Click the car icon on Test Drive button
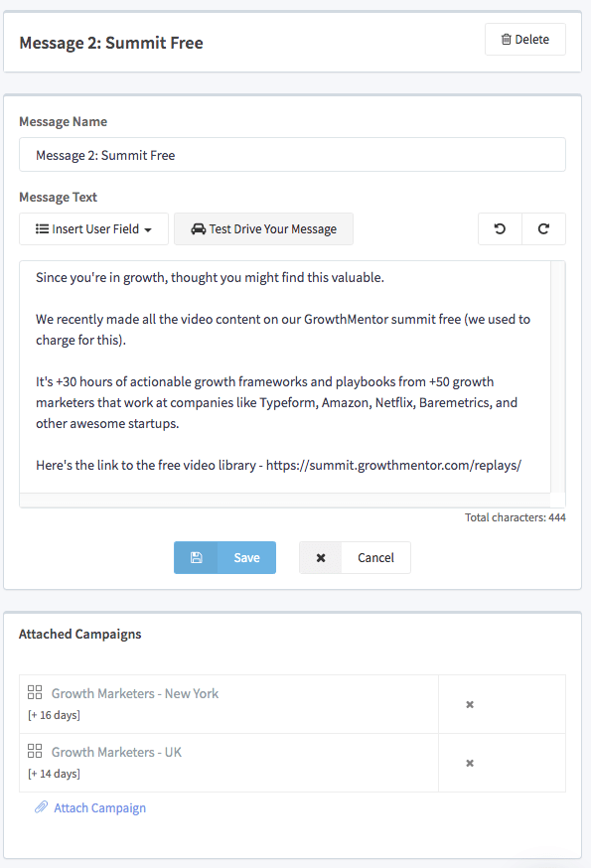This screenshot has width=591, height=868. point(199,229)
